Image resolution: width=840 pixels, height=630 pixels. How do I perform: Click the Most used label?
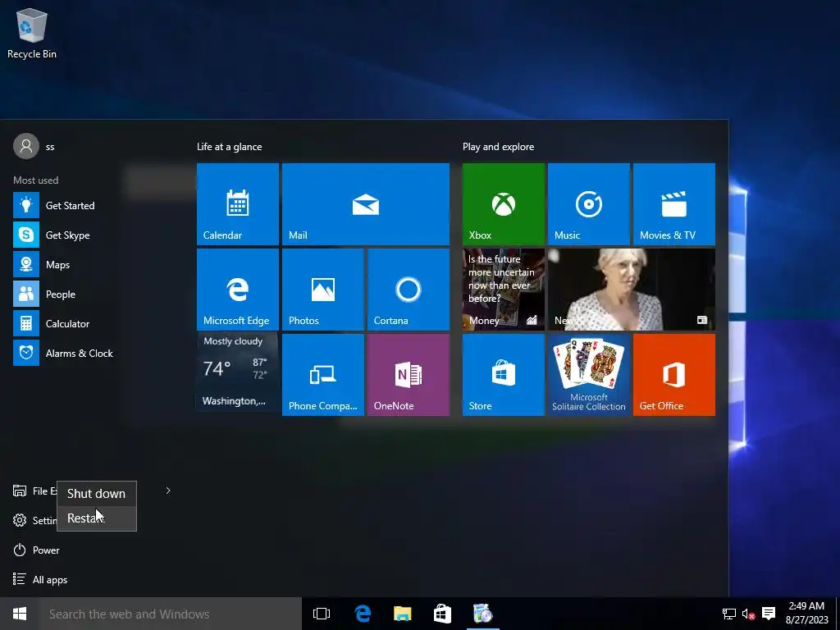(36, 180)
